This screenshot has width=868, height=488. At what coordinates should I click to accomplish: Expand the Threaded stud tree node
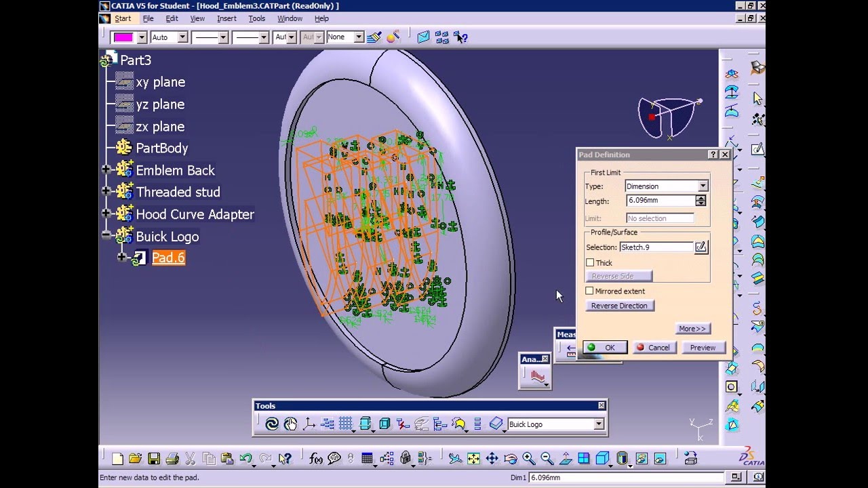(x=106, y=191)
